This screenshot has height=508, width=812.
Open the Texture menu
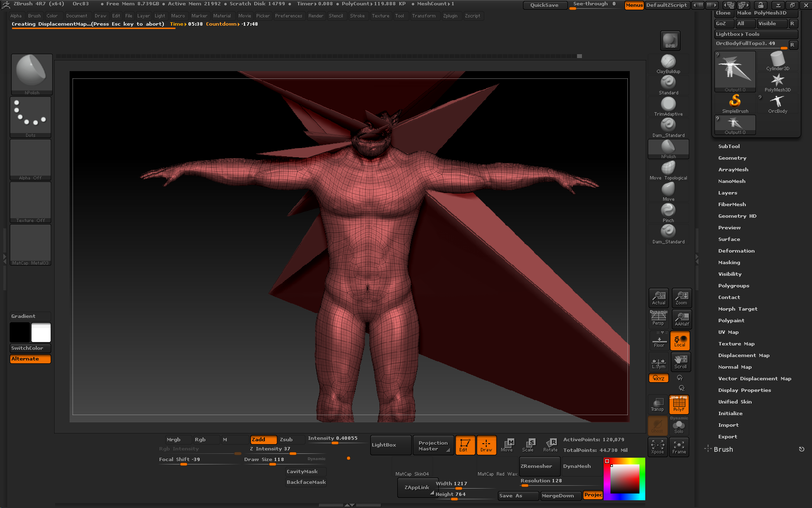click(x=380, y=16)
